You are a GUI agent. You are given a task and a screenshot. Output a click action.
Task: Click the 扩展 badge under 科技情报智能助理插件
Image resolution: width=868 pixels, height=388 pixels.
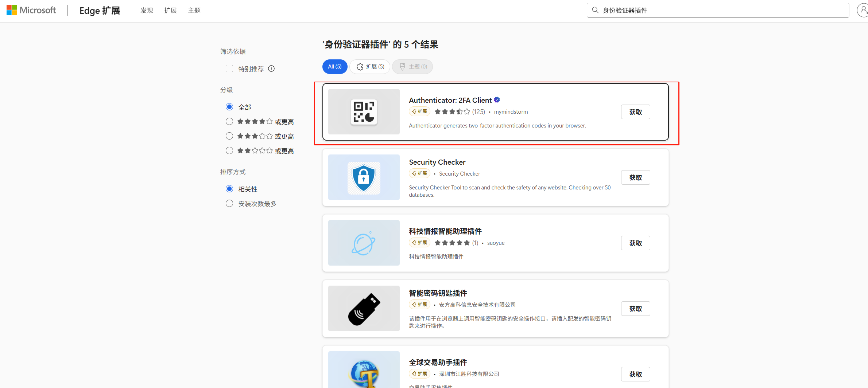point(420,243)
